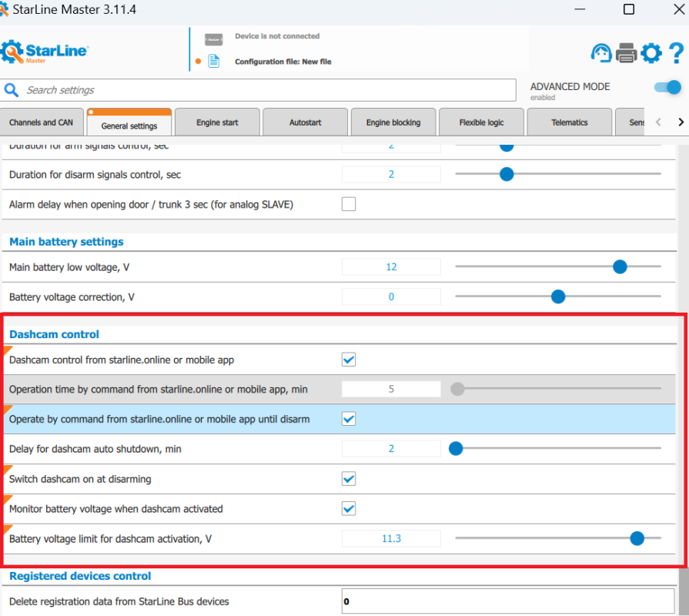Open the Engine blocking tab
This screenshot has height=616, width=689.
393,122
